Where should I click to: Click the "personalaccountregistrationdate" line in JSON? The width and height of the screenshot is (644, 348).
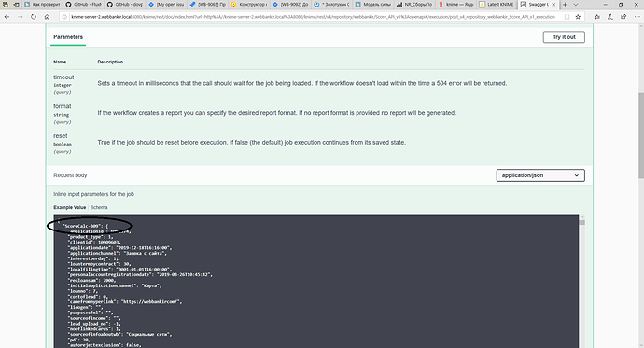tap(140, 274)
